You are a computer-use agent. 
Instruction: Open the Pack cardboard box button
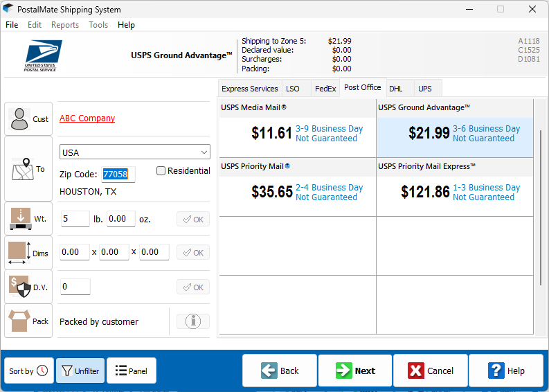coord(28,321)
